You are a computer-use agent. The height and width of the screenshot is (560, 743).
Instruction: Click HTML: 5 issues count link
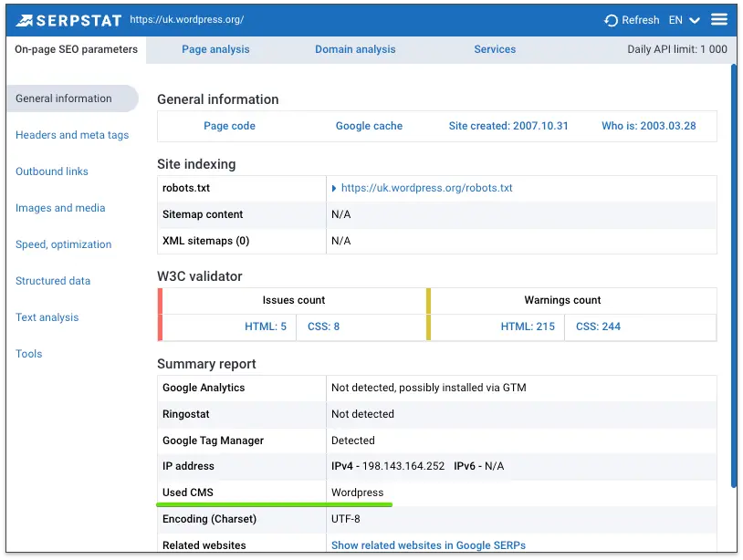tap(266, 327)
